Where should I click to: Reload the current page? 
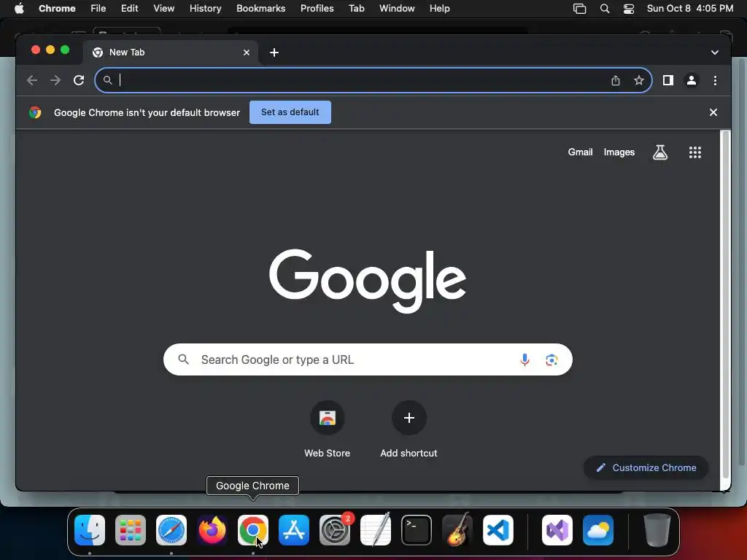(x=79, y=80)
